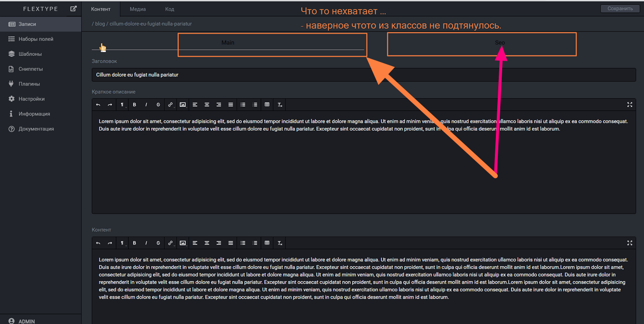
Task: Insert bullet list in Контент editor
Action: pos(243,243)
